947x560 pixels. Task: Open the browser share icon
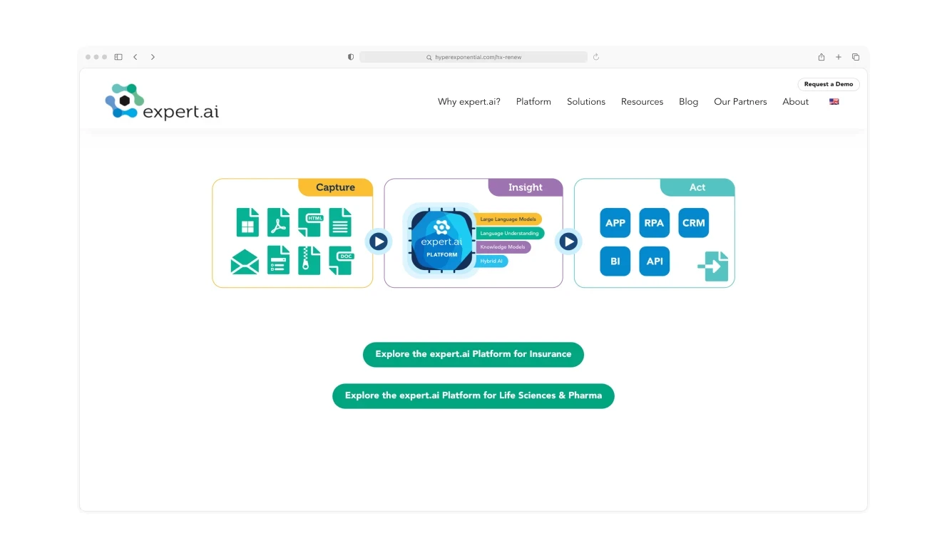pyautogui.click(x=821, y=57)
